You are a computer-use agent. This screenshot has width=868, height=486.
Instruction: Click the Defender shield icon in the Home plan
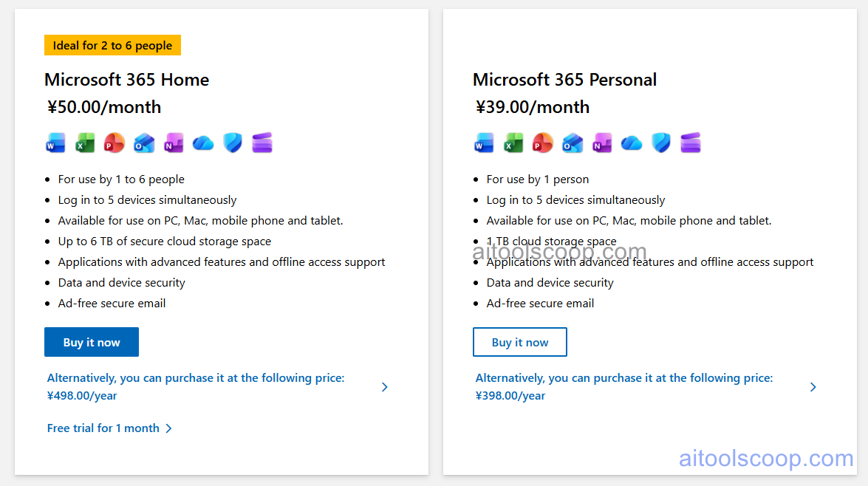232,143
